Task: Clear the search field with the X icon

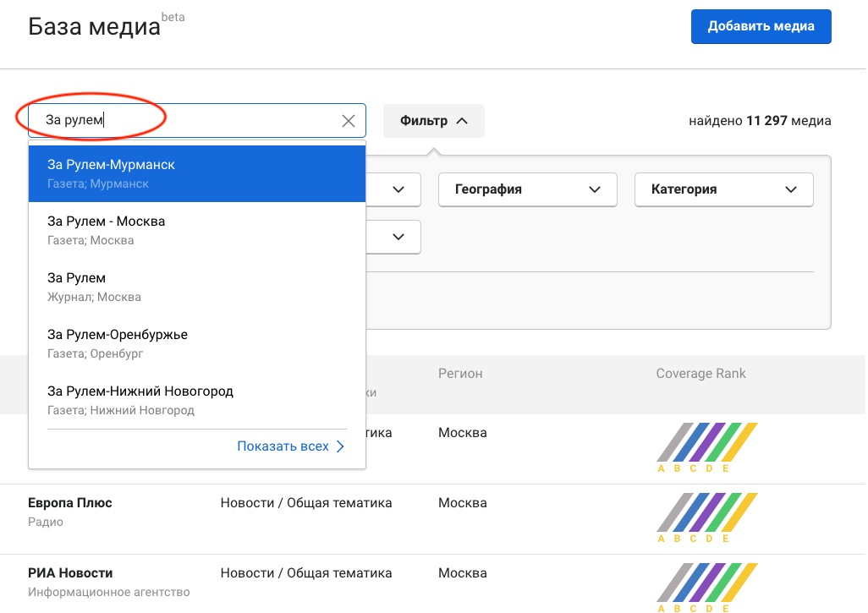Action: [349, 121]
